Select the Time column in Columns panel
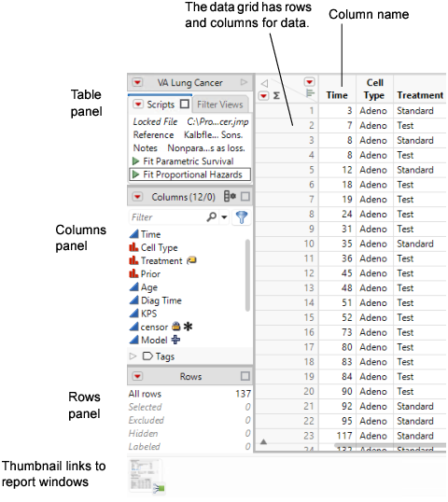Viewport: 448px width, 502px height. 150,234
